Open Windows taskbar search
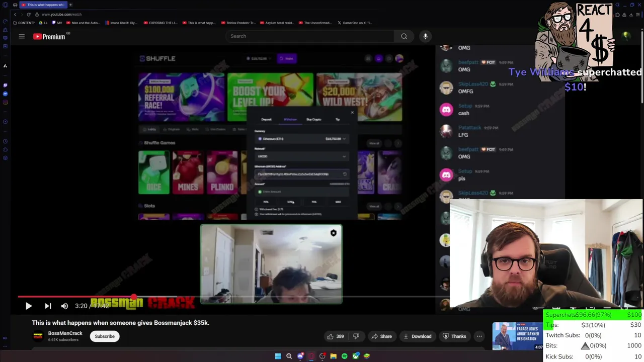 coord(289,356)
